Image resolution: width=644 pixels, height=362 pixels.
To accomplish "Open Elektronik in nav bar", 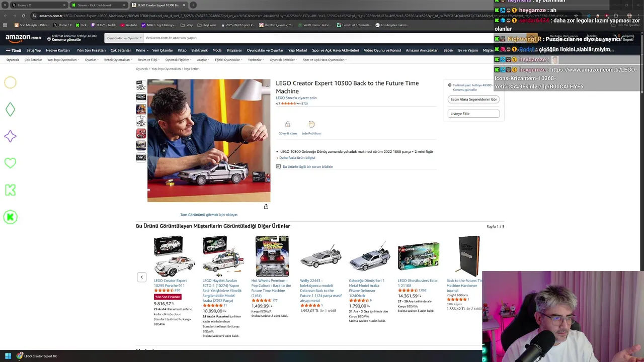I will pos(199,50).
